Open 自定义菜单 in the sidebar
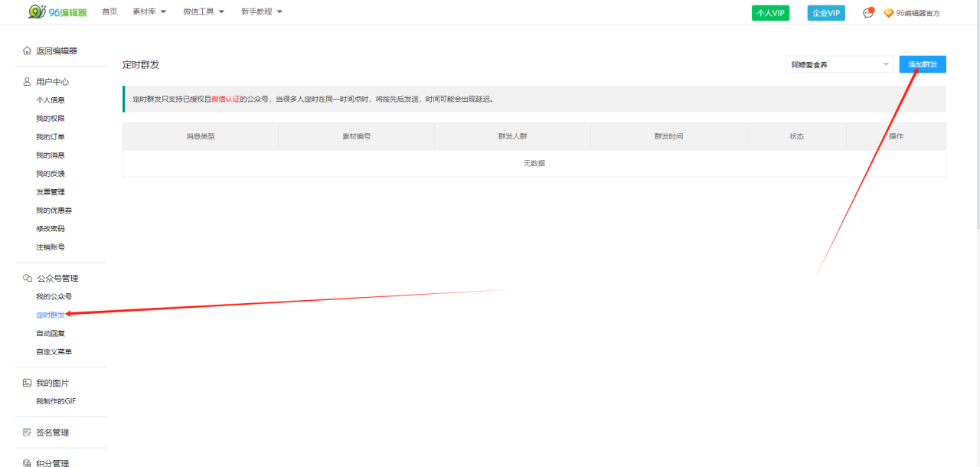The image size is (980, 467). (54, 352)
